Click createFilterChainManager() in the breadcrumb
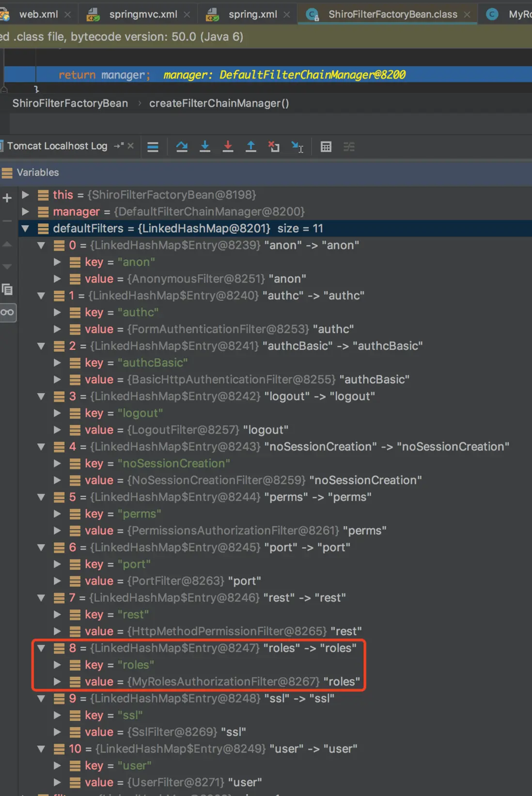The image size is (532, 796). 219,103
